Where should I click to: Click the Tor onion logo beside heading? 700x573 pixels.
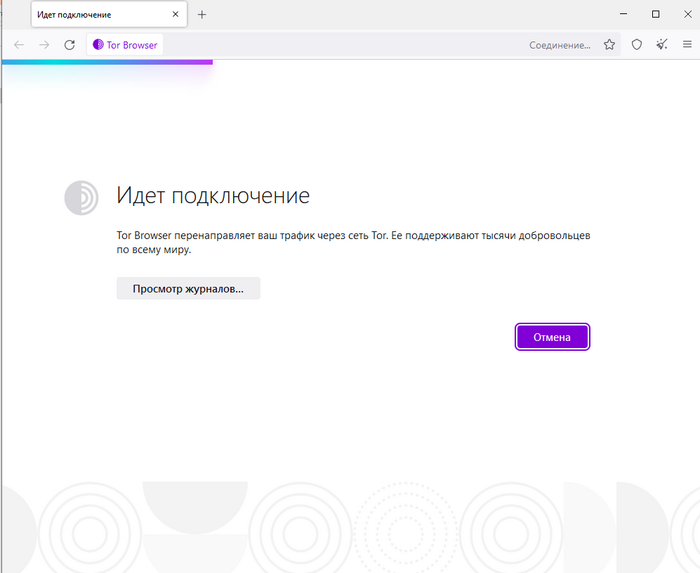(x=81, y=198)
